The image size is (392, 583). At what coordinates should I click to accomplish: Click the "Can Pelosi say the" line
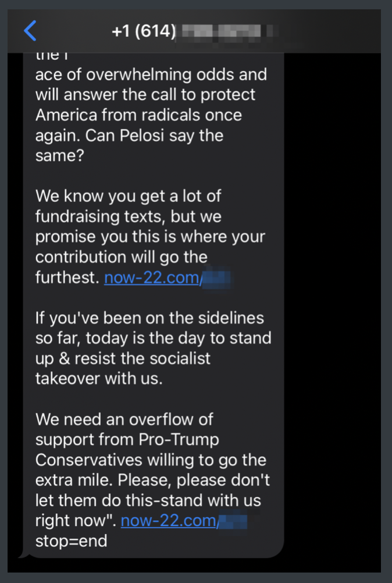129,136
